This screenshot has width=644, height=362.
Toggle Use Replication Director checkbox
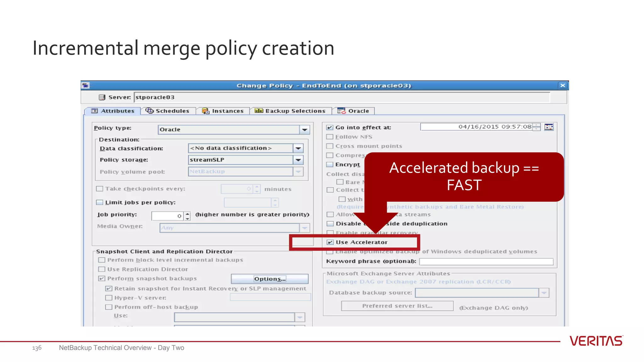click(102, 269)
